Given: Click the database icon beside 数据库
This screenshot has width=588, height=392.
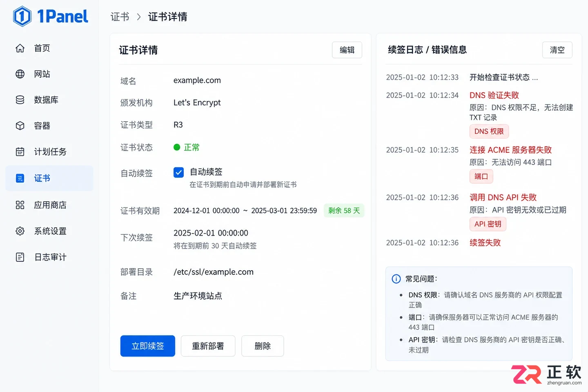Looking at the screenshot, I should [20, 100].
